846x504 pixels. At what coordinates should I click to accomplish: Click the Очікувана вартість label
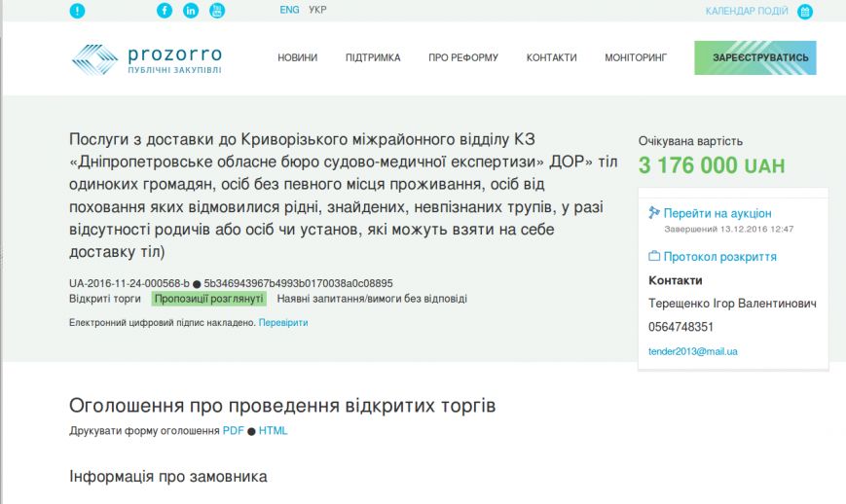tap(690, 141)
